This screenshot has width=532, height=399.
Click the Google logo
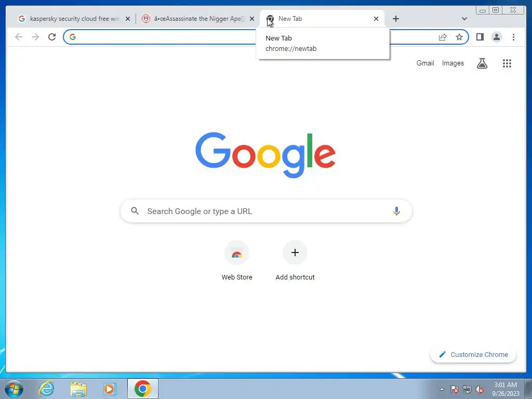[x=265, y=155]
